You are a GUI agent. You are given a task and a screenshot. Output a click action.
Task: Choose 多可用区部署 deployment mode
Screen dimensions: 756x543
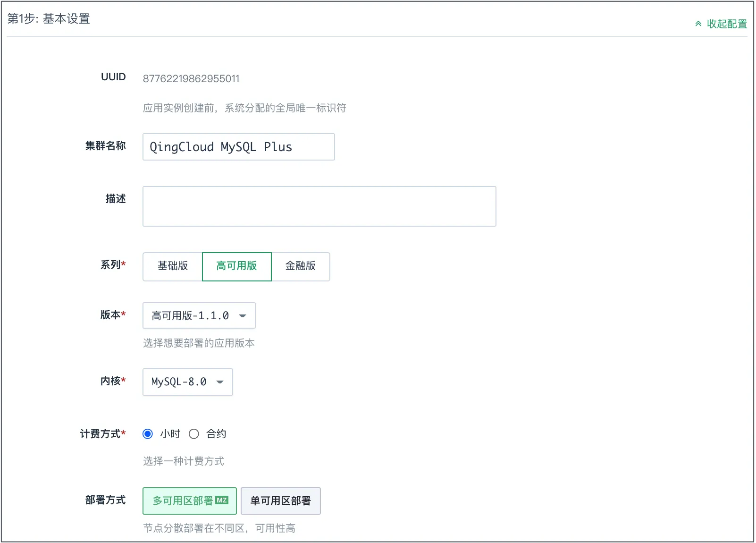click(190, 501)
